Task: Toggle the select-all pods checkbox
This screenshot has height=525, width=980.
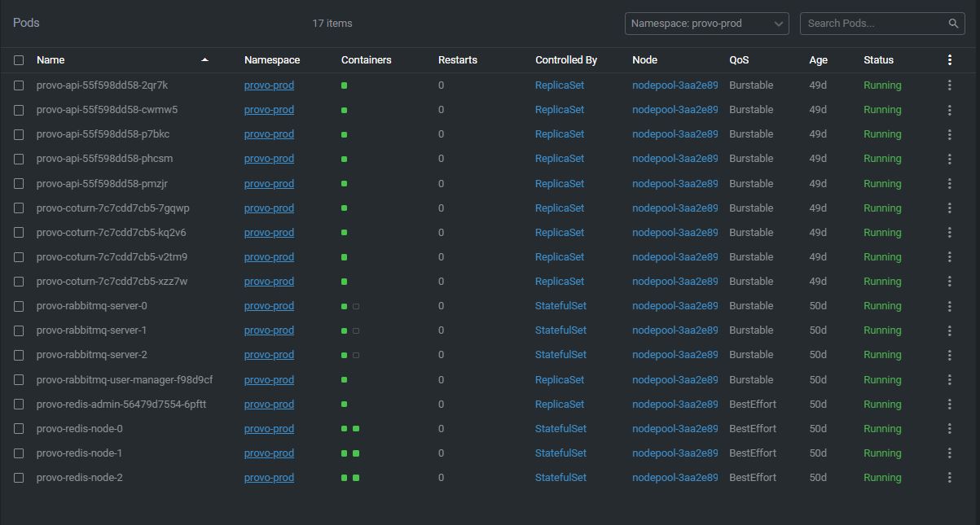Action: pyautogui.click(x=19, y=60)
